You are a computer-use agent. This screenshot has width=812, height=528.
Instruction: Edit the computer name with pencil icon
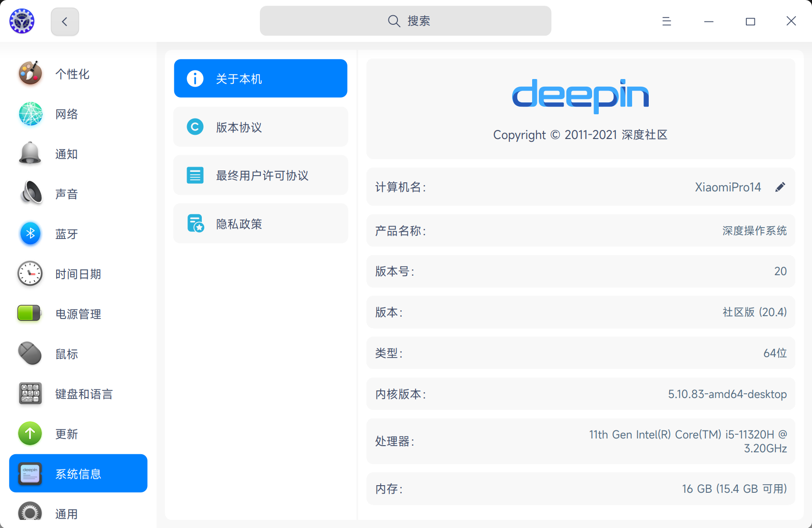[x=781, y=187]
